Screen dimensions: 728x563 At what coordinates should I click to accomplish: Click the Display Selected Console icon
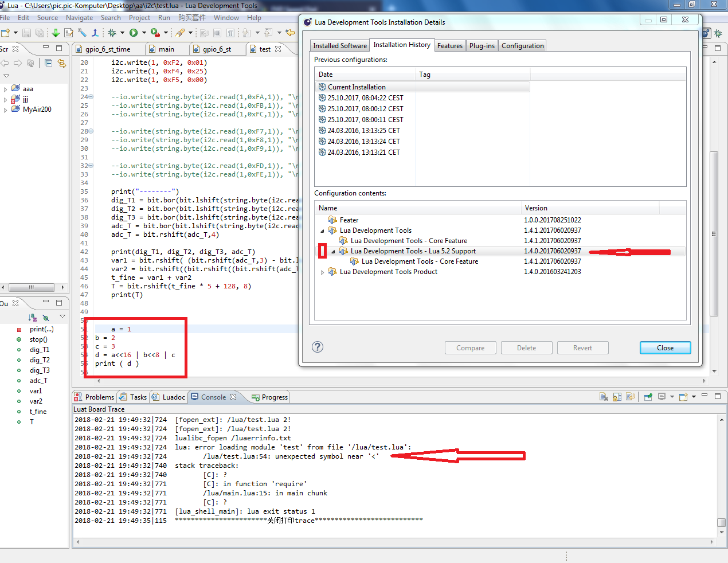coord(662,397)
